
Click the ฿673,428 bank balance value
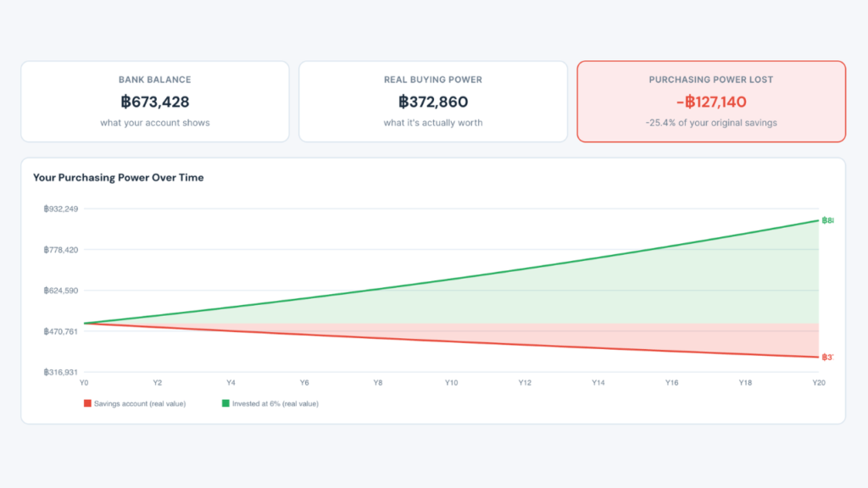click(155, 102)
